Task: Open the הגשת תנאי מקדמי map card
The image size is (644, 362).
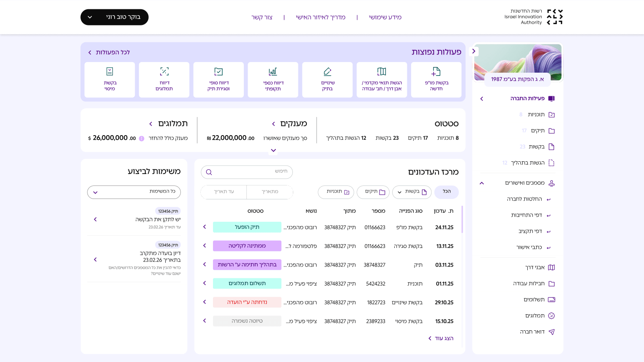Action: pos(382,80)
